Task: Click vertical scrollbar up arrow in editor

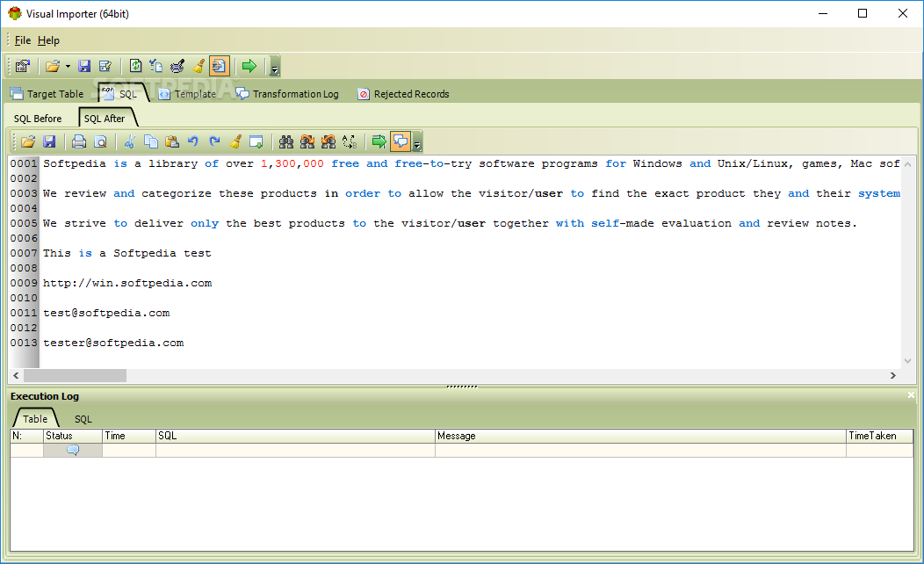Action: click(907, 164)
